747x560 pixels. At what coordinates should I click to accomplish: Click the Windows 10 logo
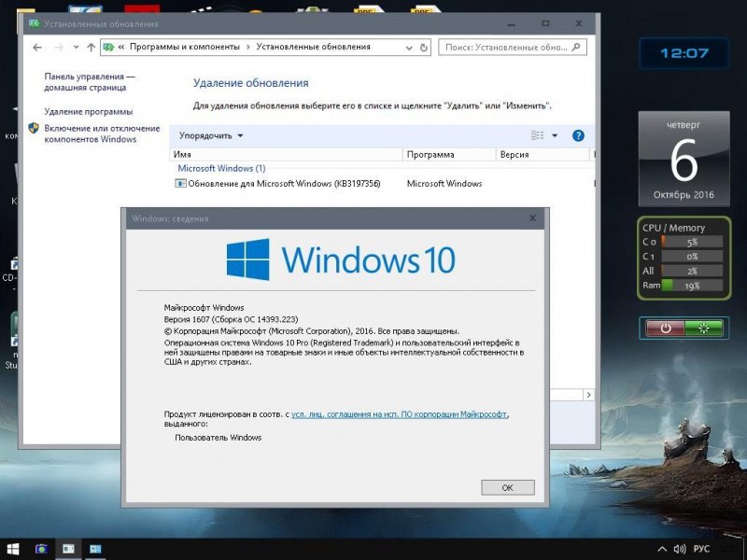[341, 259]
